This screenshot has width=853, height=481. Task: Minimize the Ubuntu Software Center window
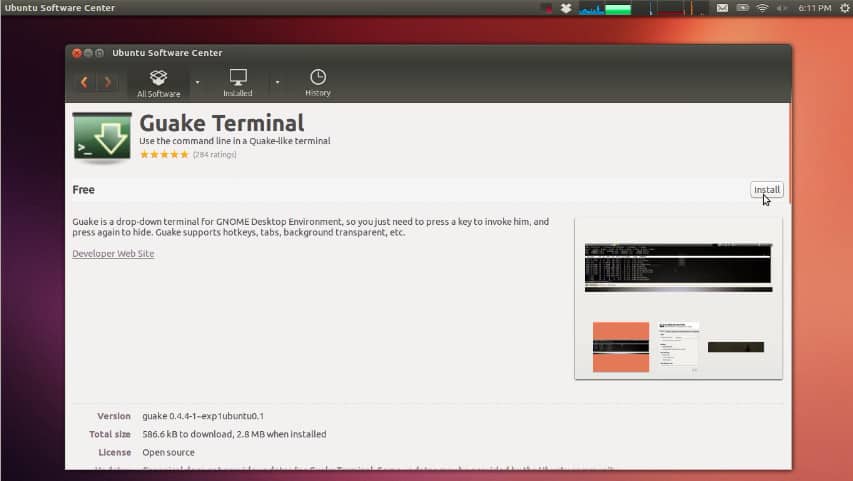coord(88,53)
